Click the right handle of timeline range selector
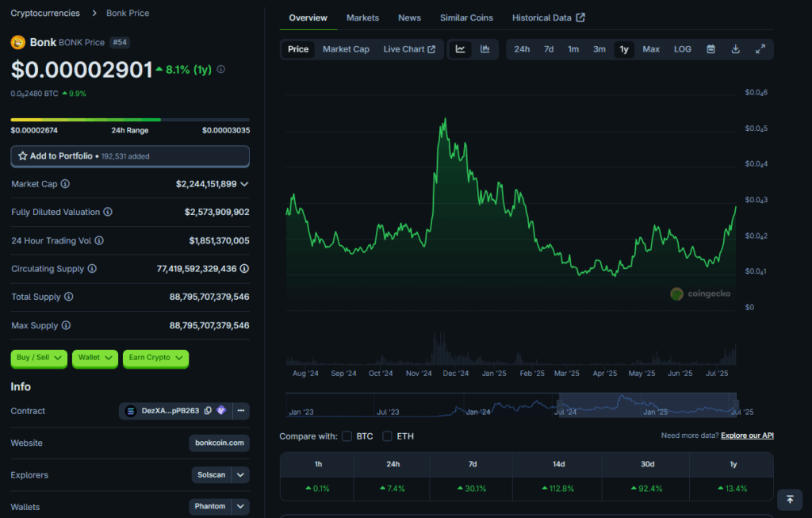The height and width of the screenshot is (518, 812). pyautogui.click(x=736, y=405)
